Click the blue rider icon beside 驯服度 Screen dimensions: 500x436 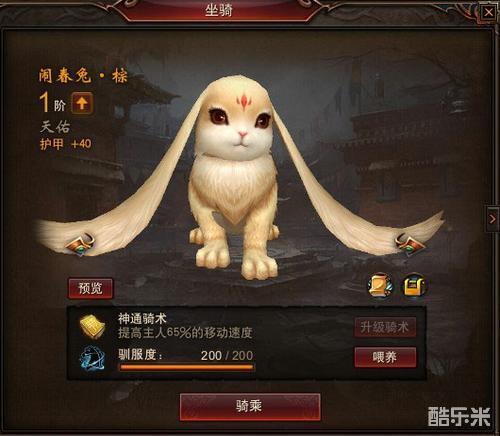[x=92, y=358]
